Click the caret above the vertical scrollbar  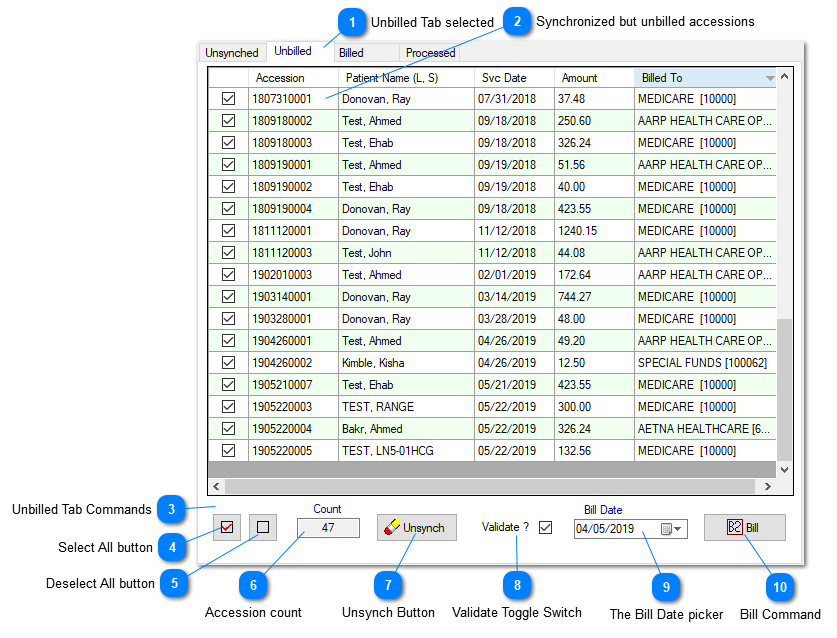tap(784, 76)
